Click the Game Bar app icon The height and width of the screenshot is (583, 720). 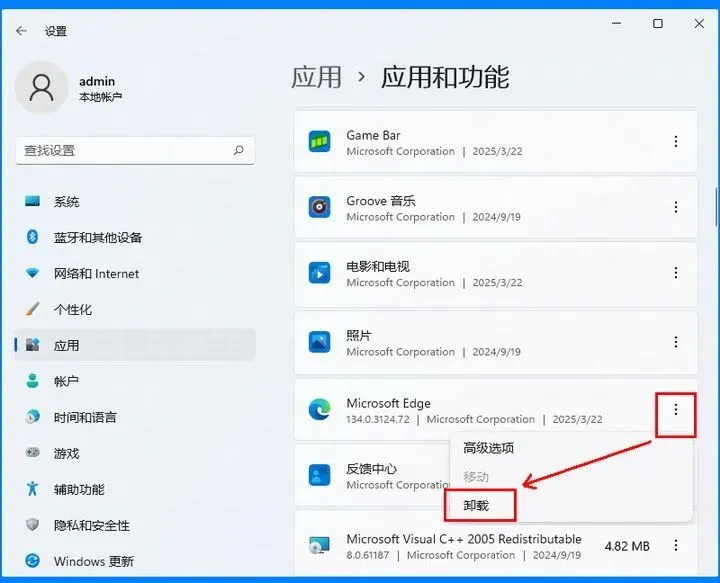[x=320, y=141]
